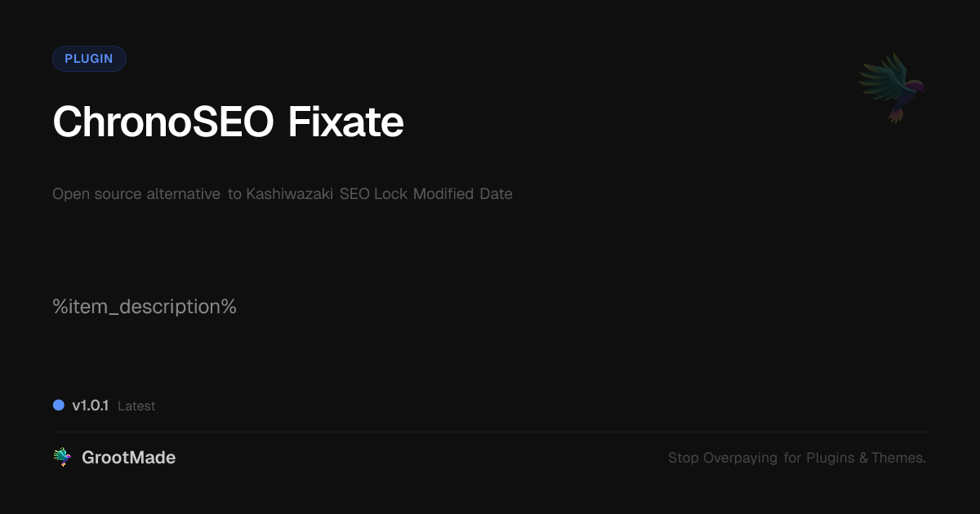Click the word Plugins in the tagline
980x514 pixels.
[830, 458]
